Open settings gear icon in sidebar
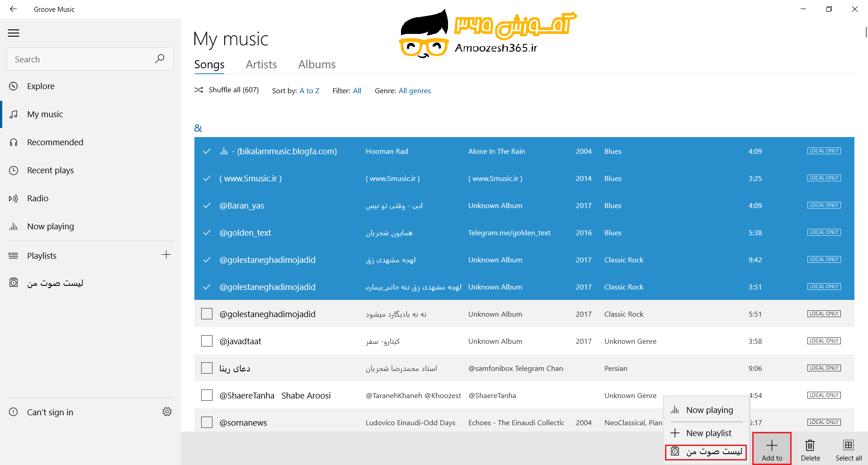The width and height of the screenshot is (868, 465). click(167, 412)
